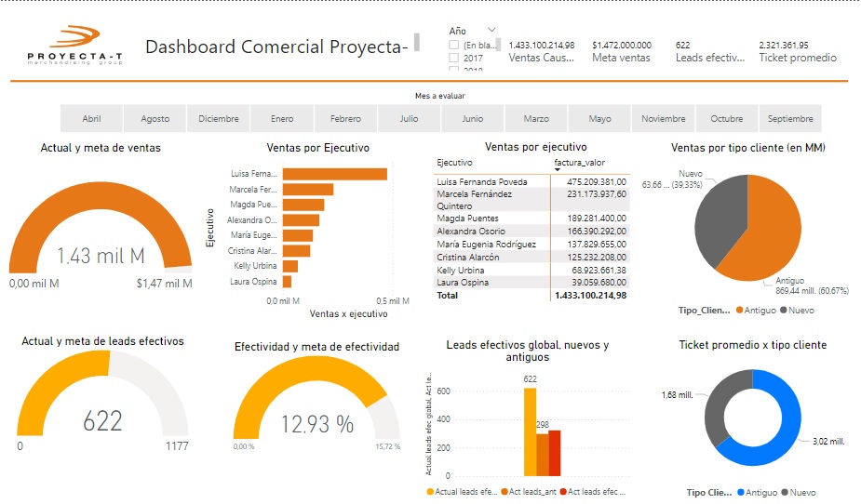Sort table by Ejecutivo column header
This screenshot has height=504, width=861.
pyautogui.click(x=454, y=162)
